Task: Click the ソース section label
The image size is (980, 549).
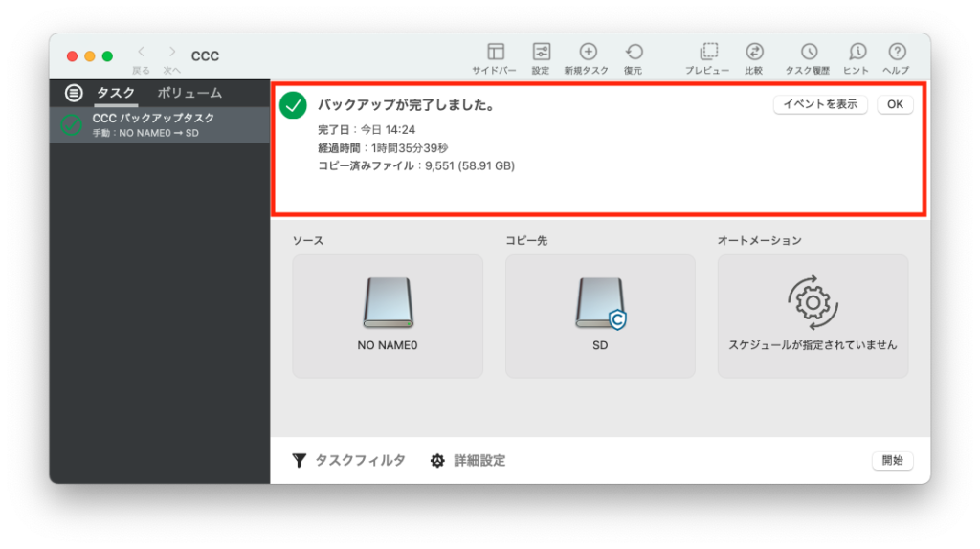Action: point(308,240)
